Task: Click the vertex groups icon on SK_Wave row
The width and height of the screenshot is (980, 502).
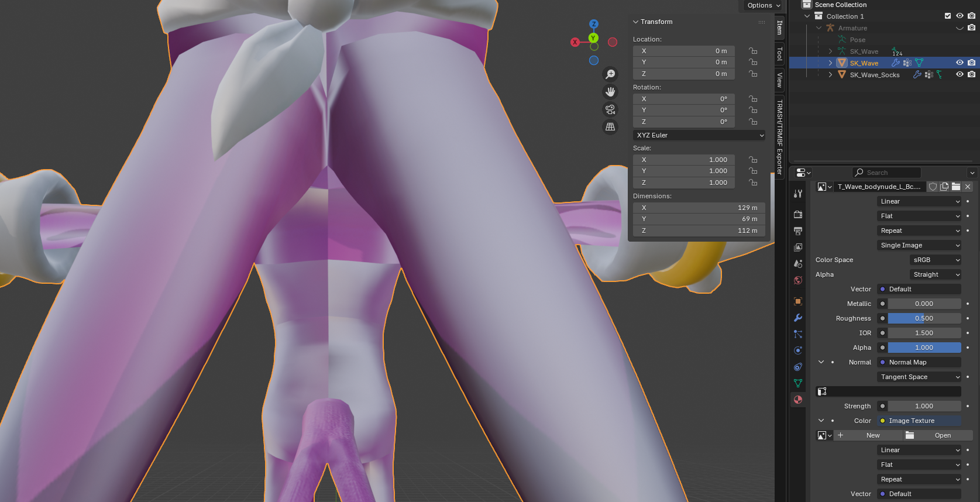Action: 907,63
